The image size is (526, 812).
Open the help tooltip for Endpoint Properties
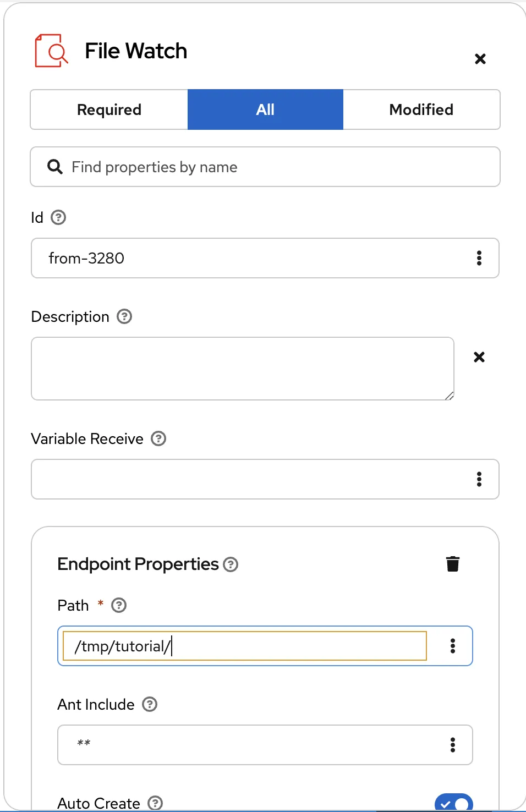[x=231, y=564]
